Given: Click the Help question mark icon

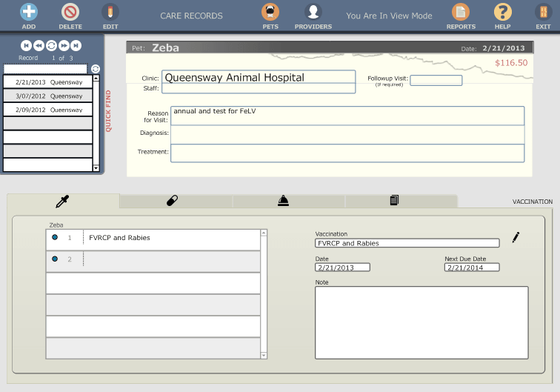Looking at the screenshot, I should [x=503, y=12].
